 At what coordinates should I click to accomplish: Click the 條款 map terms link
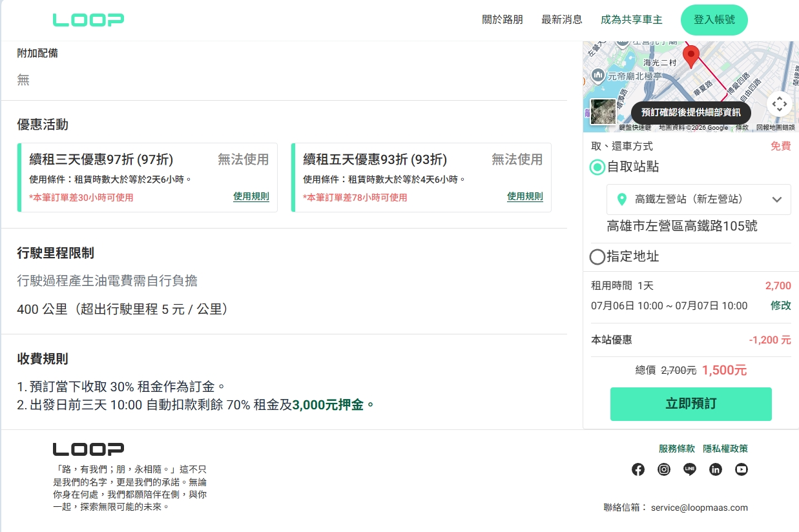tap(742, 128)
